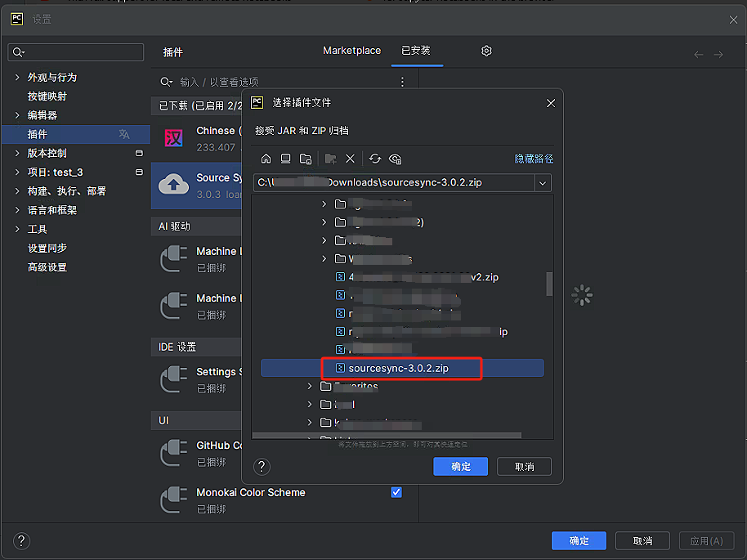Go to home directory in file chooser
Image resolution: width=747 pixels, height=560 pixels.
tap(266, 159)
